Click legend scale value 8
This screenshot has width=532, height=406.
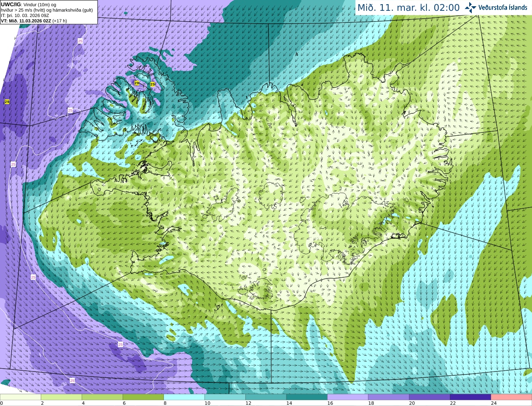click(165, 403)
